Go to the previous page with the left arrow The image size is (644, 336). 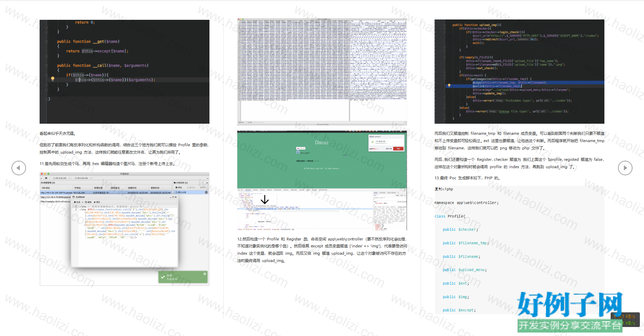point(18,168)
